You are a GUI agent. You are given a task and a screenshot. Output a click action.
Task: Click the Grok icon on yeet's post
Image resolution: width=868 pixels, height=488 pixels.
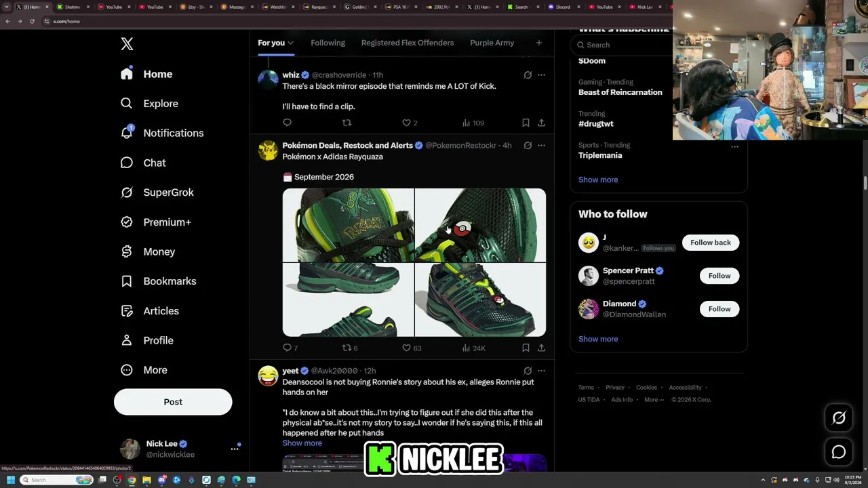point(528,371)
